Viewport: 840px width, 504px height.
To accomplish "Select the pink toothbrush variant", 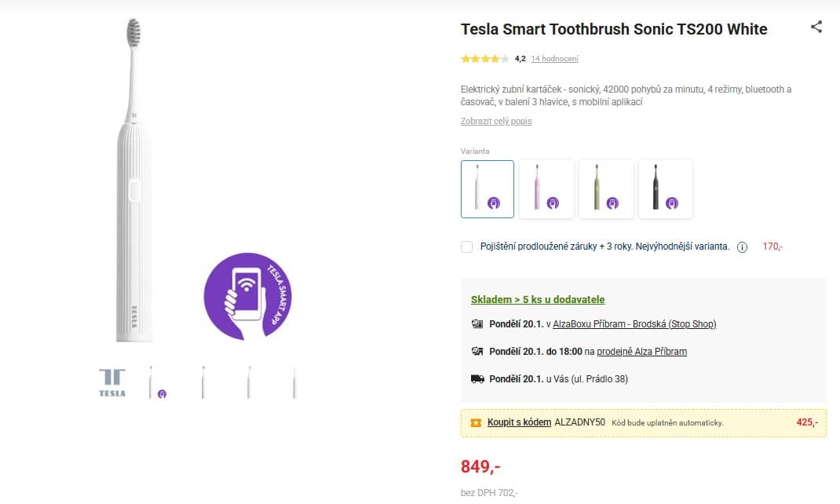I will tap(546, 189).
